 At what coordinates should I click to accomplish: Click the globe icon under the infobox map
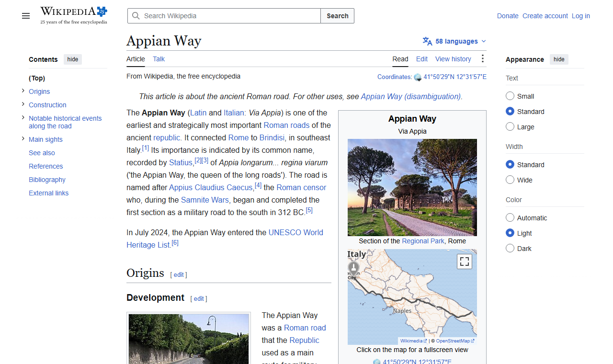pos(377,362)
